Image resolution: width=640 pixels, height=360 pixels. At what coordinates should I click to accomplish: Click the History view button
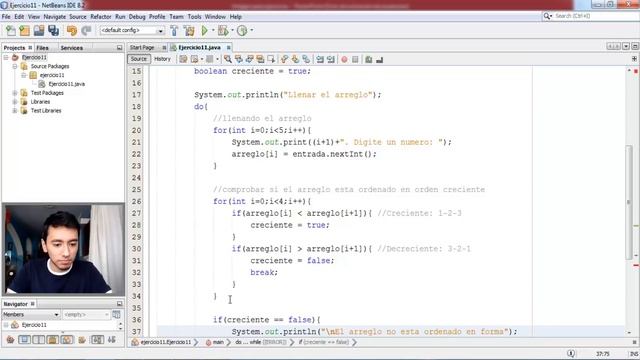click(x=162, y=59)
